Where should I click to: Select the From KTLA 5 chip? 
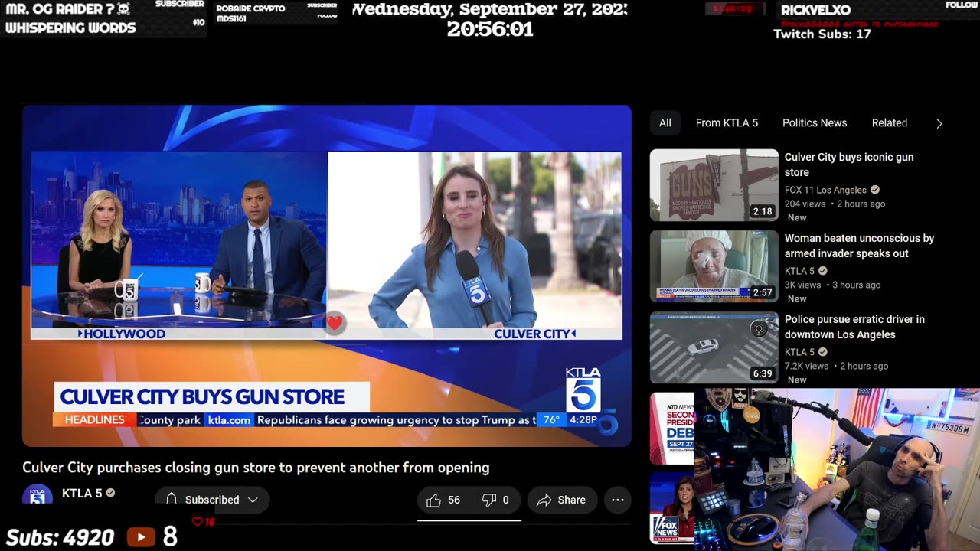727,122
